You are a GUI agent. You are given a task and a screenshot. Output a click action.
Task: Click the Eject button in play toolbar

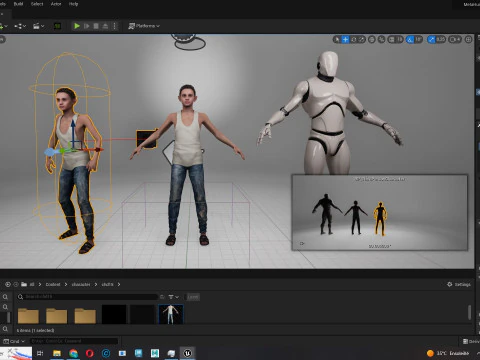click(x=105, y=26)
